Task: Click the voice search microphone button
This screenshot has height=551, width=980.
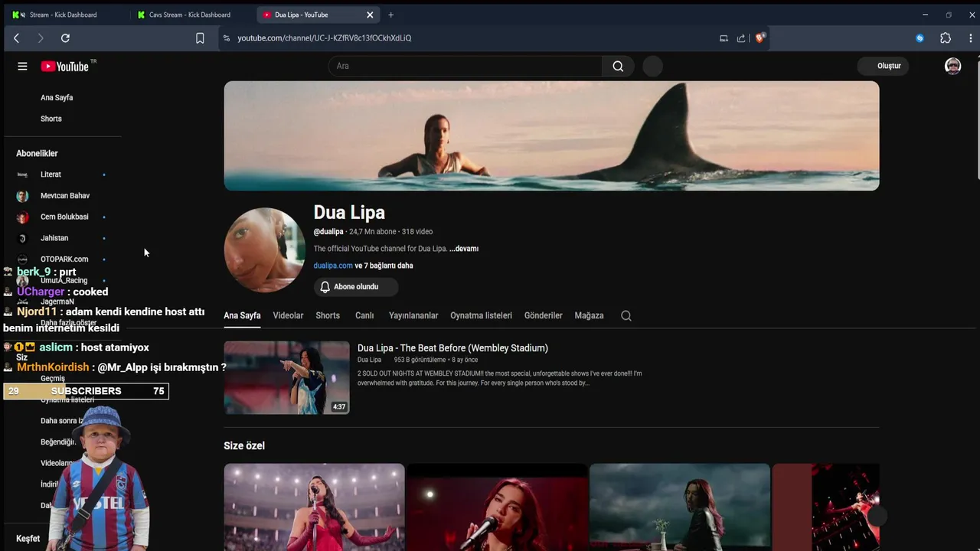Action: point(652,66)
